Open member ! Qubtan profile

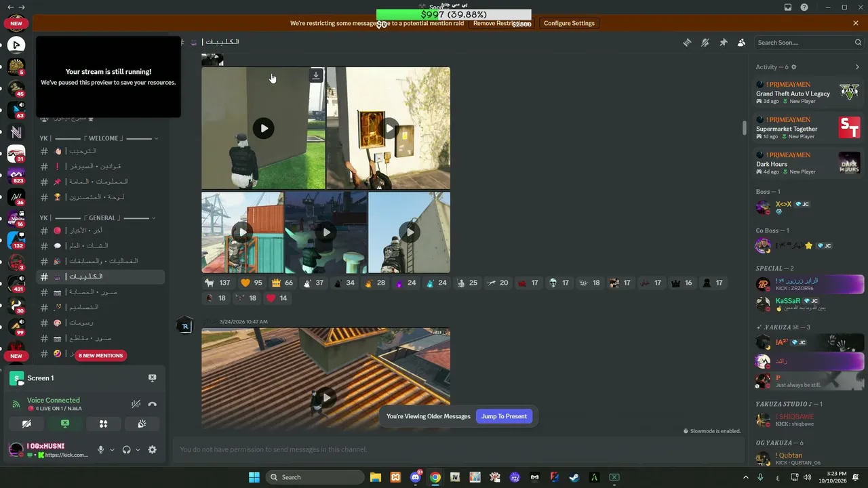[x=809, y=458]
